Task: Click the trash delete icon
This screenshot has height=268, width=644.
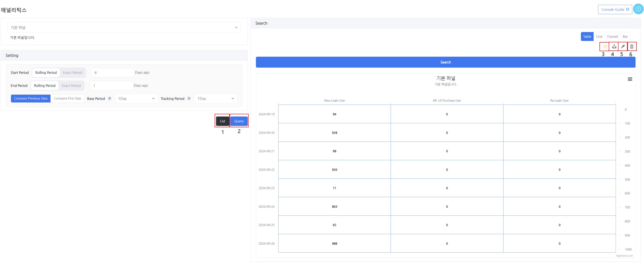Action: (632, 47)
